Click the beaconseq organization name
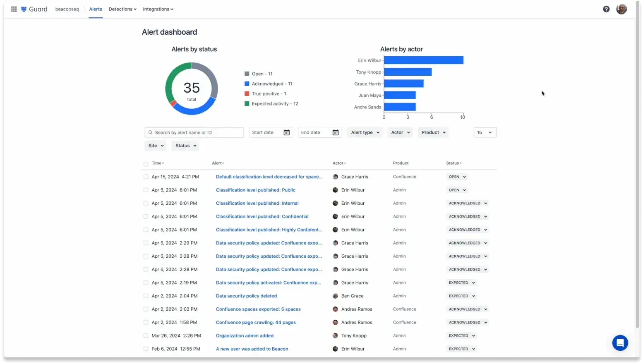The image size is (643, 364). click(67, 9)
